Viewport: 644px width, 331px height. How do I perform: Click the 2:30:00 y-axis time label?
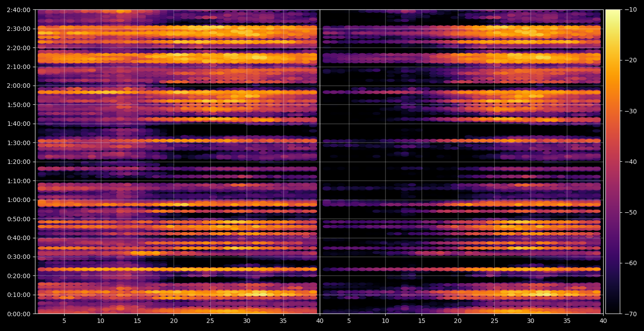[x=19, y=29]
